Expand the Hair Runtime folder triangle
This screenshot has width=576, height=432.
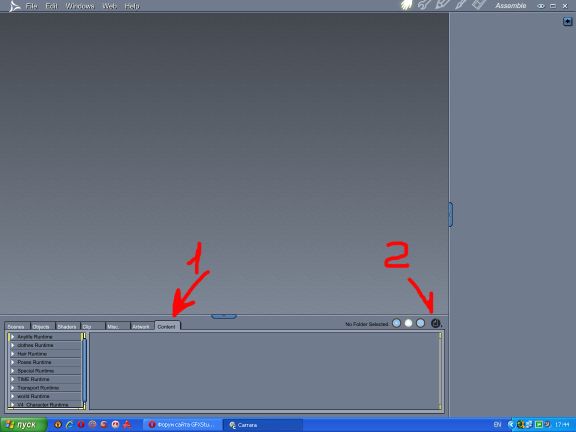13,354
